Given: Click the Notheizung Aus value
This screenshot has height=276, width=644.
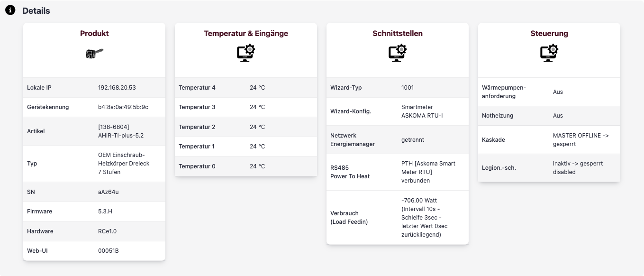Looking at the screenshot, I should [558, 116].
